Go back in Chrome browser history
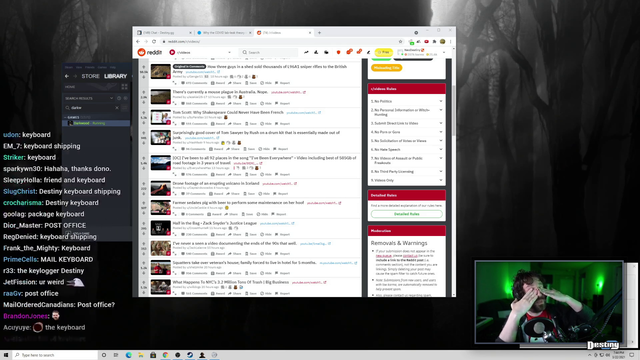The width and height of the screenshot is (640, 360). pyautogui.click(x=138, y=42)
